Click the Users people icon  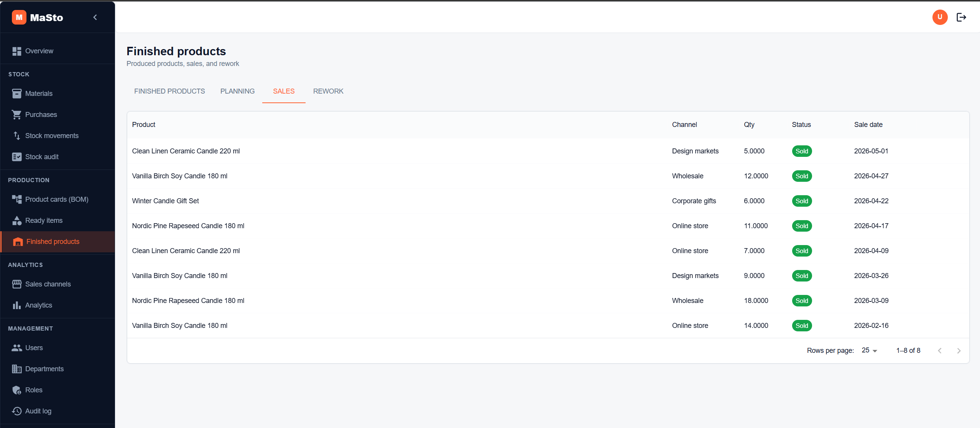click(16, 348)
